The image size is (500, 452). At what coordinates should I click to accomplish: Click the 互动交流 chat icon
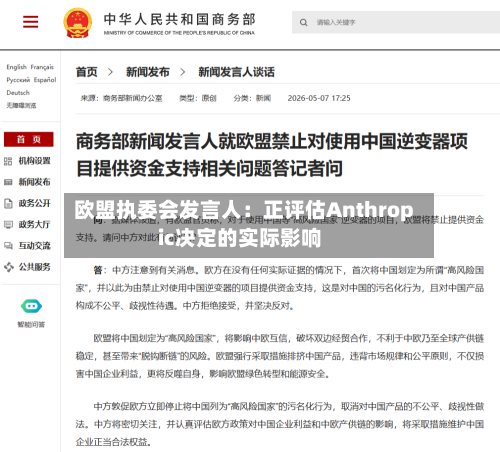pos(8,246)
